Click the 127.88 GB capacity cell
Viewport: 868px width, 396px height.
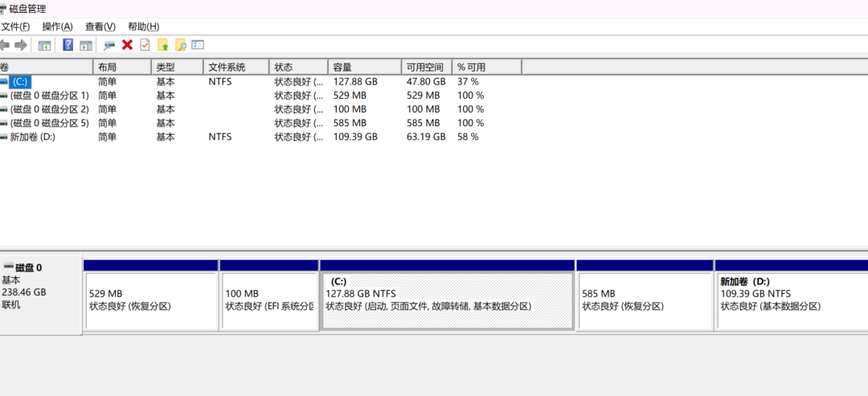355,82
